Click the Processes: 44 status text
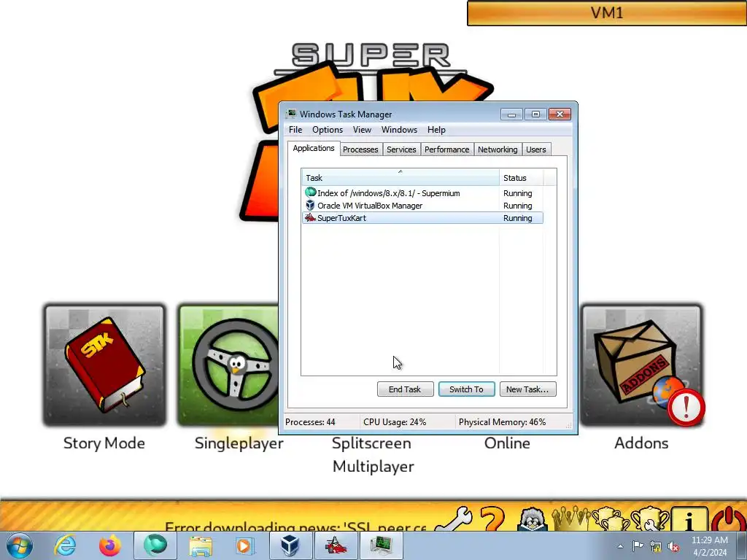 tap(310, 422)
